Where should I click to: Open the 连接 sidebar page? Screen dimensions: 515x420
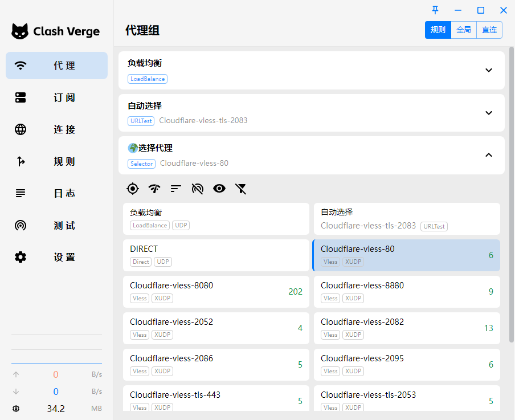[56, 129]
